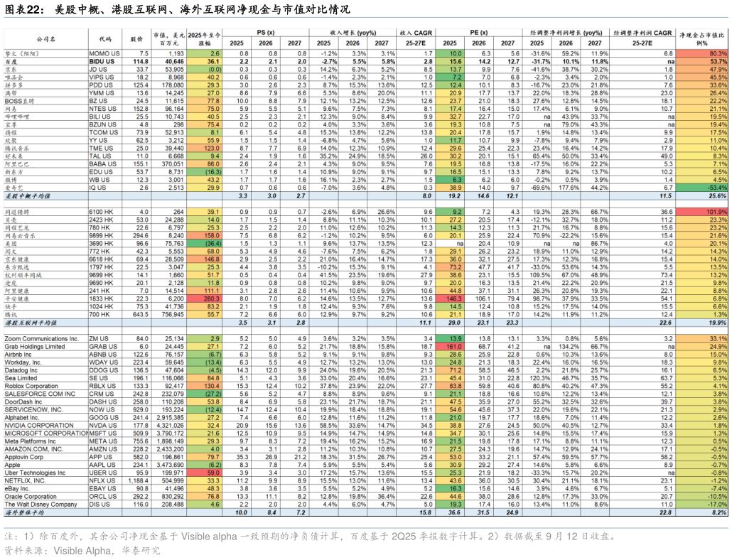This screenshot has height=560, width=732.
Task: Click the 'PE (x)' column group header
Action: click(478, 33)
